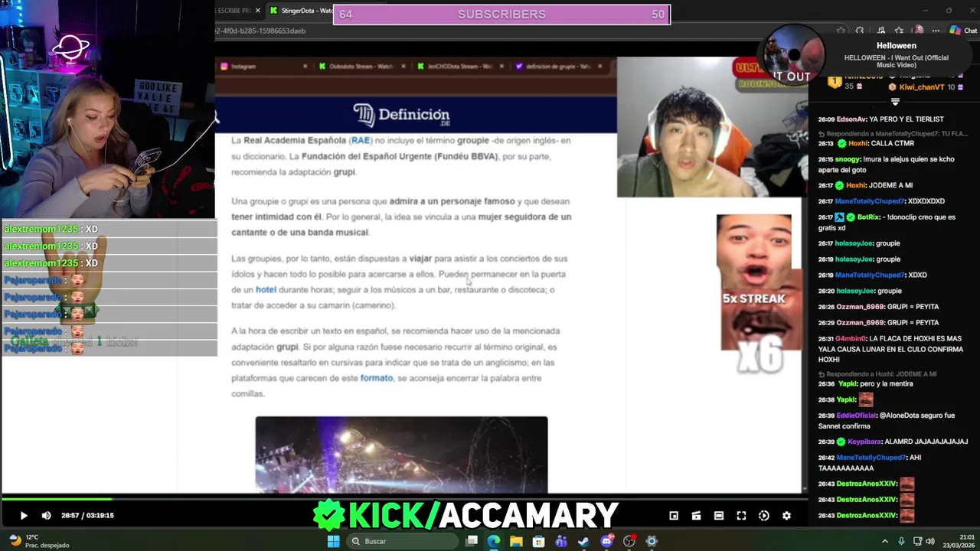
Task: Close the Instagram tab in stream
Action: coord(305,67)
